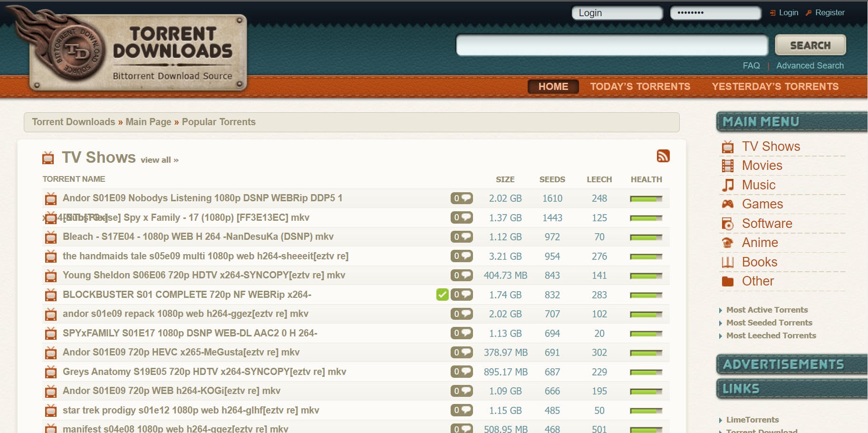Screen dimensions: 868x433
Task: Click the SEARCH button
Action: [x=810, y=45]
